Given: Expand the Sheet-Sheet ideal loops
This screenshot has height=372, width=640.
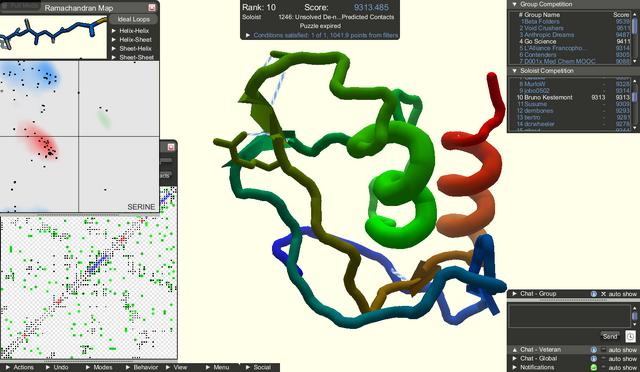Looking at the screenshot, I should tap(114, 57).
